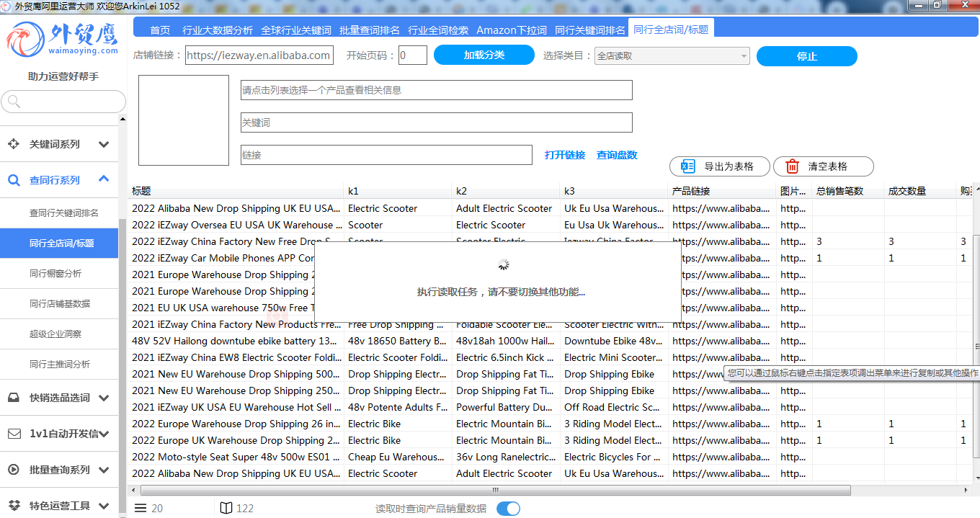The width and height of the screenshot is (980, 518).
Task: Expand the 批量查询系列 section chevron
Action: 104,470
